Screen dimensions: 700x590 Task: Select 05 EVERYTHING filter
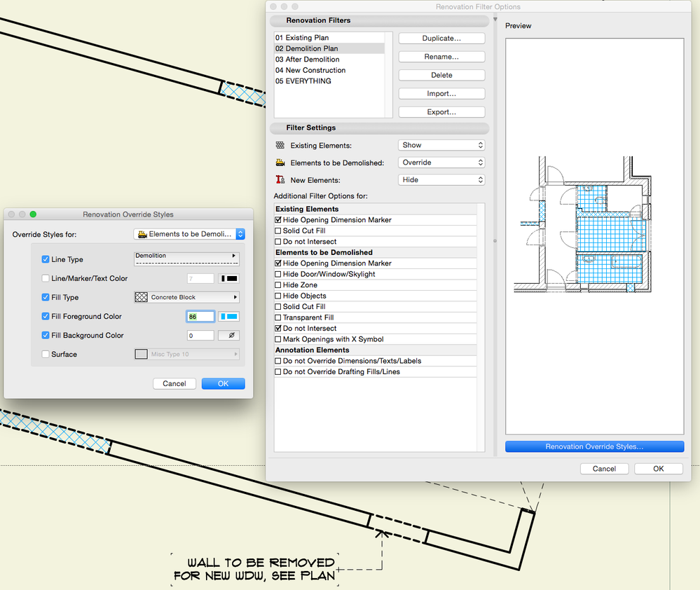[329, 81]
